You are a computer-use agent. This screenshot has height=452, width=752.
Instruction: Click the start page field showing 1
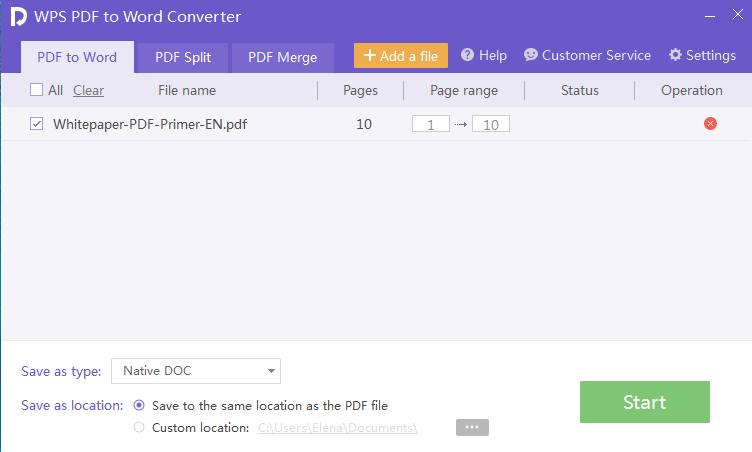431,124
